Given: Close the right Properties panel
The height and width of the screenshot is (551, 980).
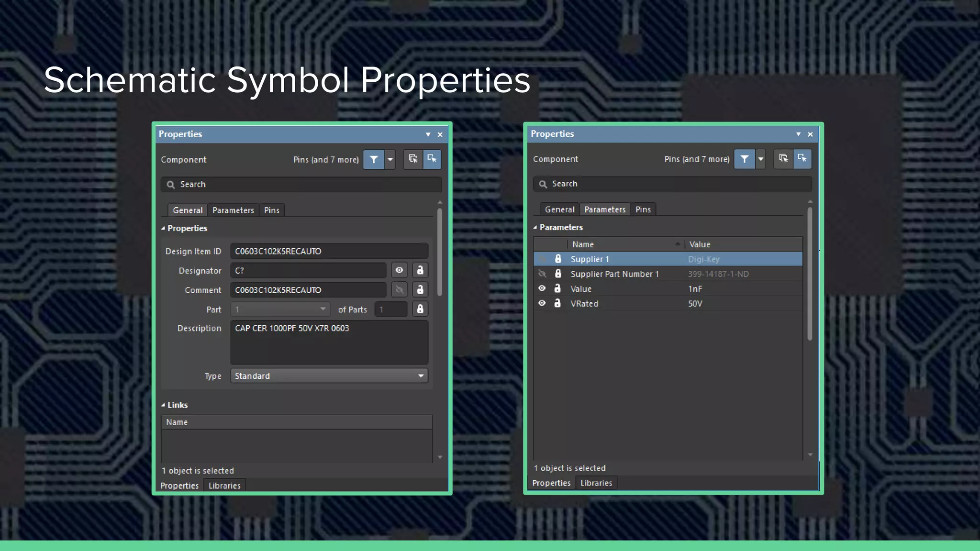Looking at the screenshot, I should coord(811,134).
